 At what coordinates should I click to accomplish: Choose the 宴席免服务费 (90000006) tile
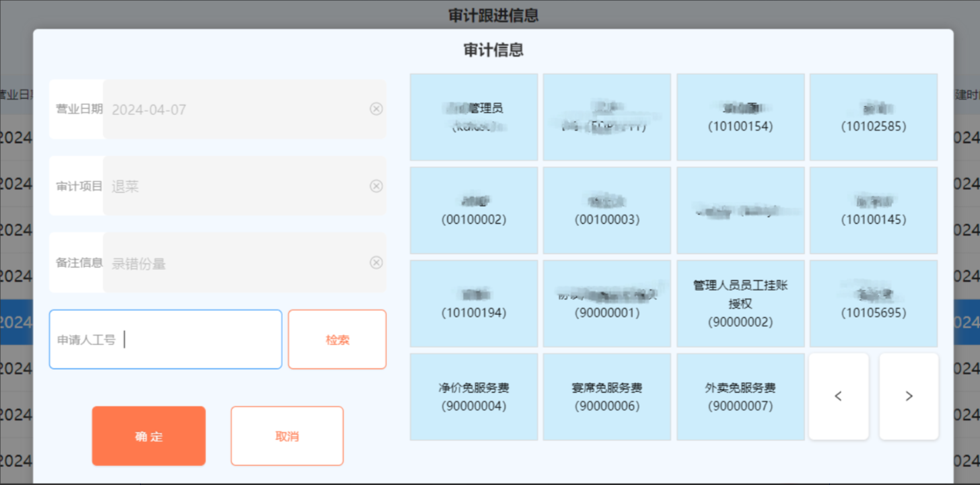click(607, 397)
